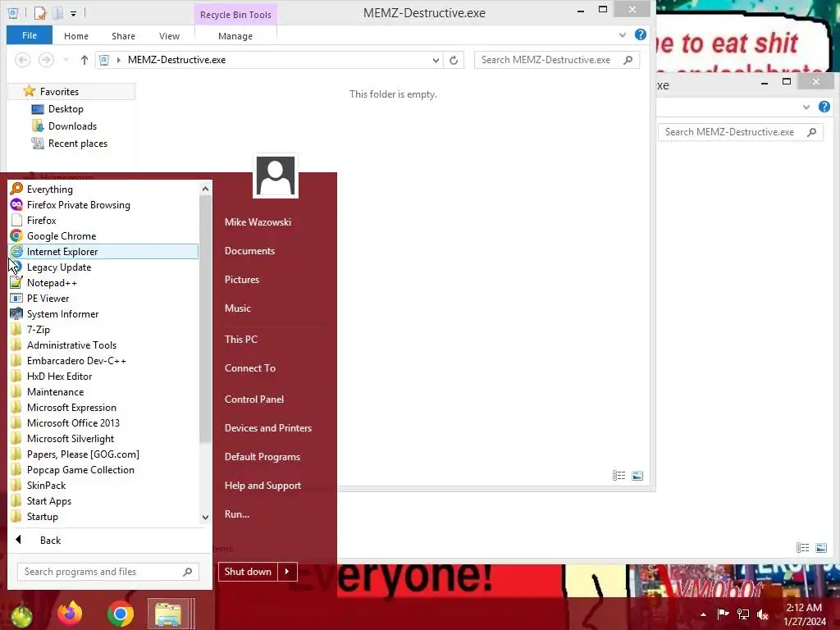Viewport: 840px width, 630px height.
Task: Open Documents from the Start menu
Action: click(249, 251)
